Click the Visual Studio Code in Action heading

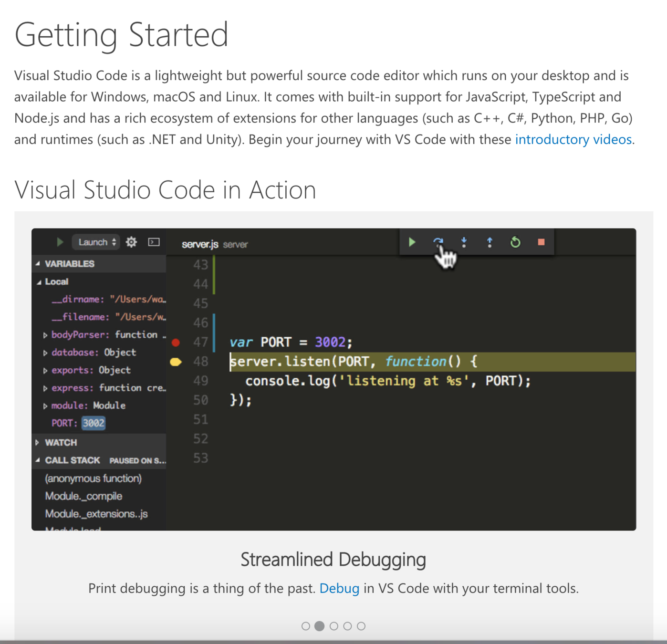pyautogui.click(x=165, y=190)
